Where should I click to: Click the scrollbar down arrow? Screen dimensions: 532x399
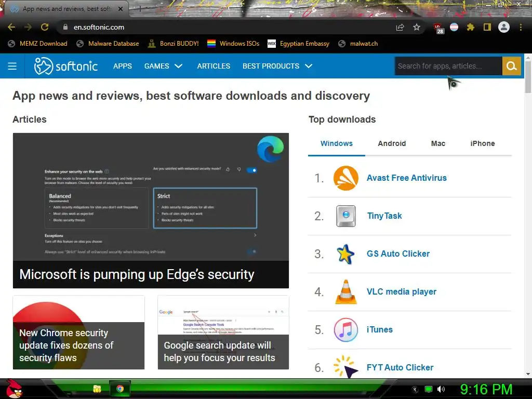coord(528,374)
